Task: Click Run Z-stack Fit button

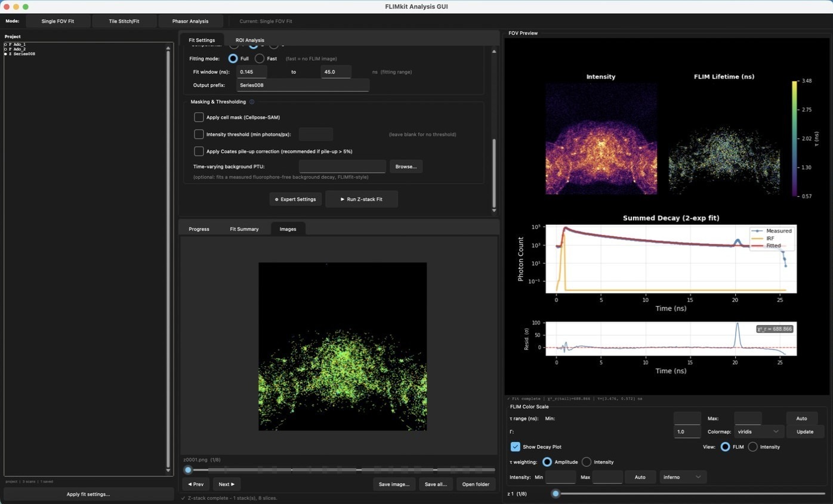Action: tap(362, 199)
